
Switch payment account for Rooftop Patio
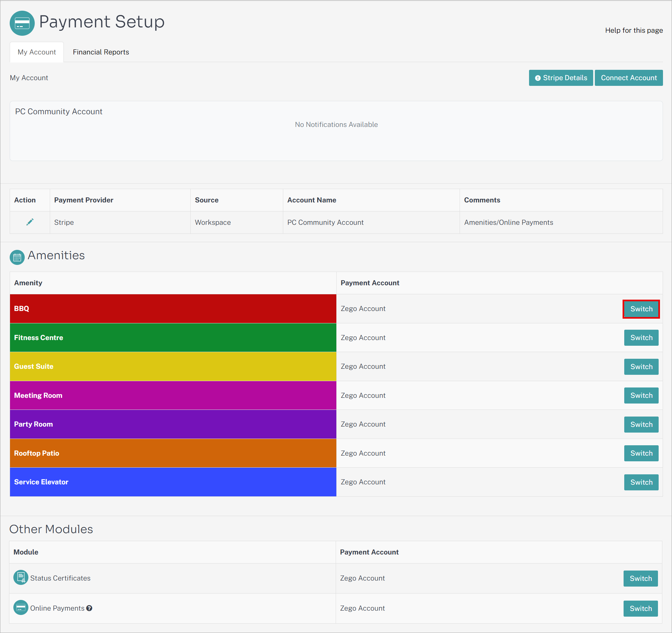point(641,453)
